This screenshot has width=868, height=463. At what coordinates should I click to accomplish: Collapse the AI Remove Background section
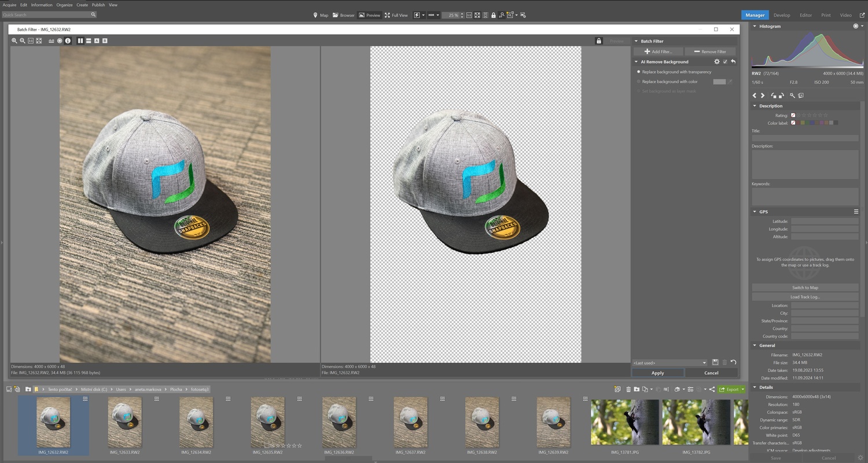[636, 61]
